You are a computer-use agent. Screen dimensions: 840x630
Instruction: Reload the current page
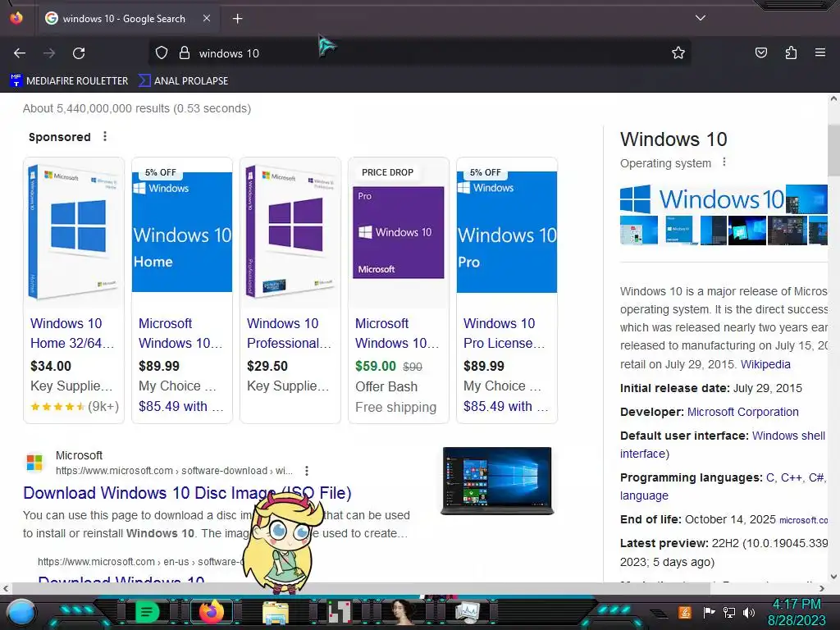point(79,53)
